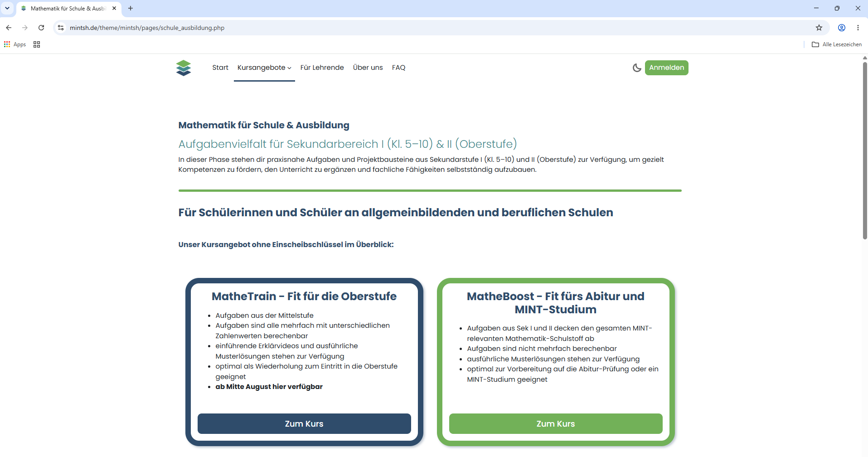Click the tab groups icon in bookmarks bar
The height and width of the screenshot is (457, 868).
pos(37,44)
